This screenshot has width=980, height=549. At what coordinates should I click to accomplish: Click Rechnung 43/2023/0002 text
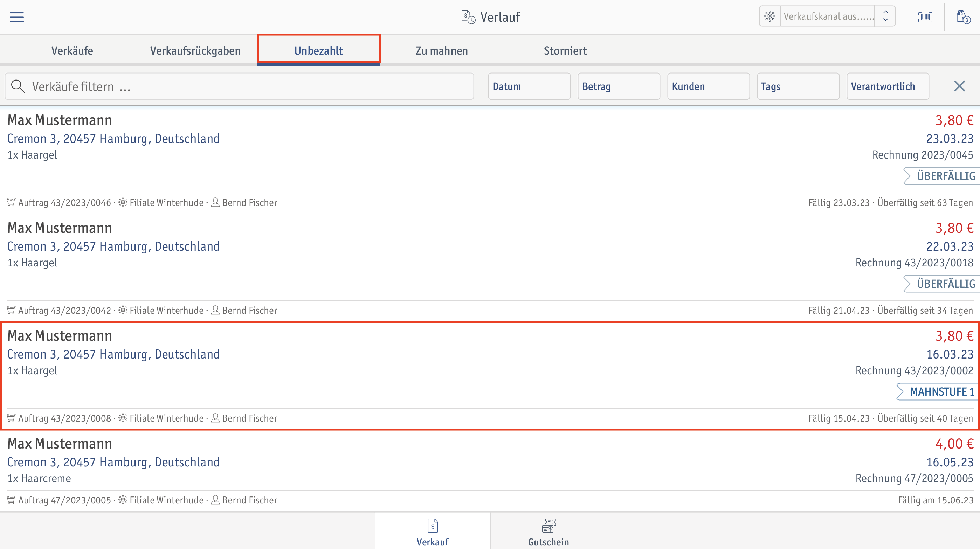914,370
